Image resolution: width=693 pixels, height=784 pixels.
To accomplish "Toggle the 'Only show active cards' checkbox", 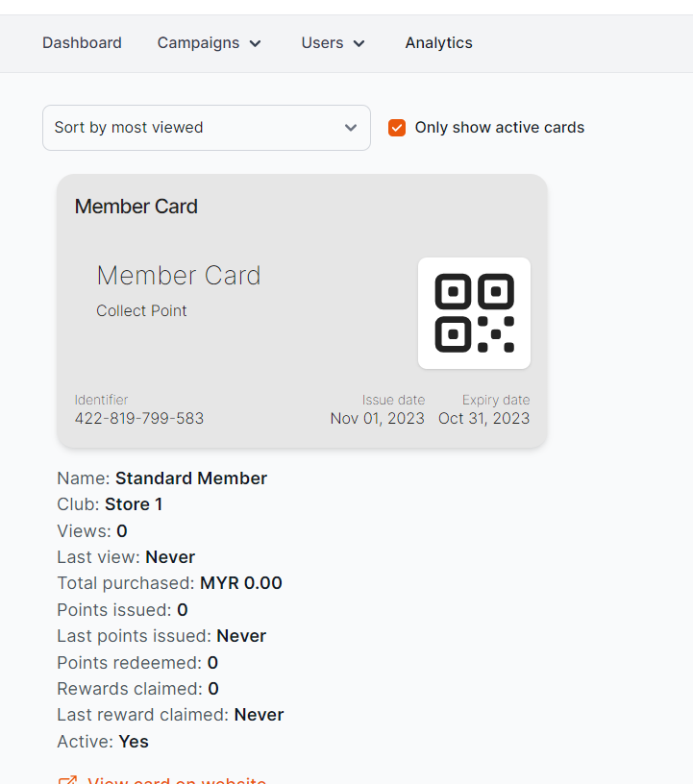I will point(397,128).
